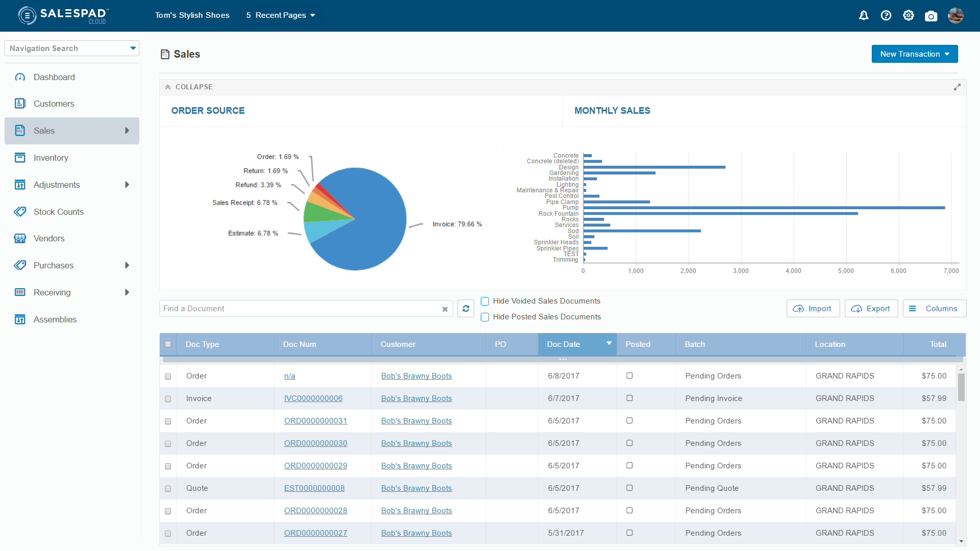Open the 5 Recent Pages dropdown
The width and height of the screenshot is (980, 551).
[x=281, y=15]
